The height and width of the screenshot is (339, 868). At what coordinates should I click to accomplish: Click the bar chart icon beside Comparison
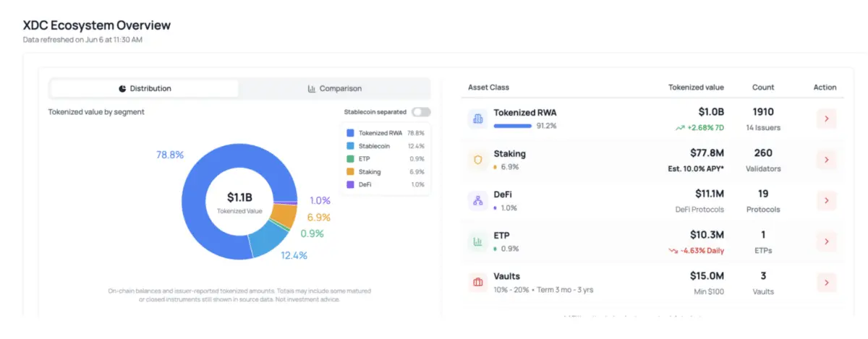pos(312,89)
